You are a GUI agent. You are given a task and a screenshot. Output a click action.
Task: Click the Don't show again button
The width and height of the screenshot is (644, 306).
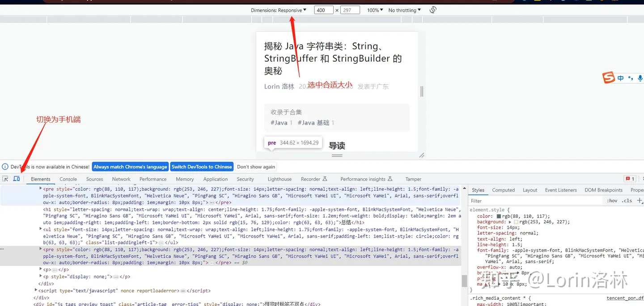256,167
